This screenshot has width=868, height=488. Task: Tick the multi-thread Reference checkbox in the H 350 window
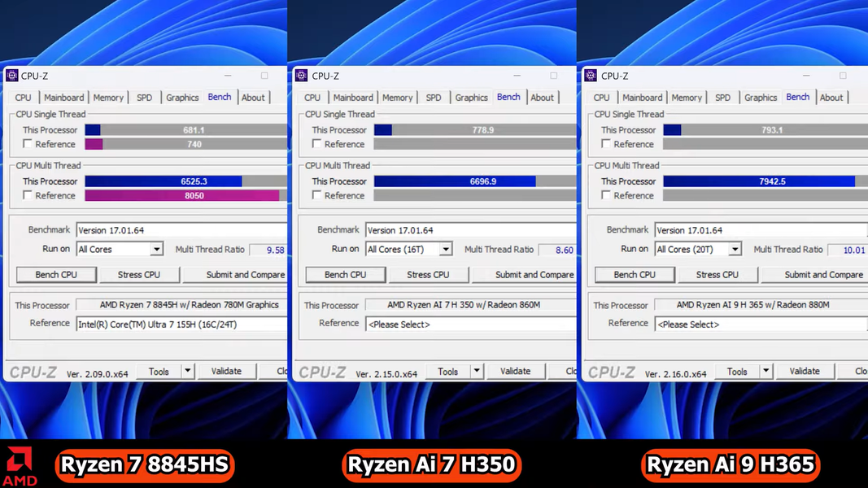point(316,195)
